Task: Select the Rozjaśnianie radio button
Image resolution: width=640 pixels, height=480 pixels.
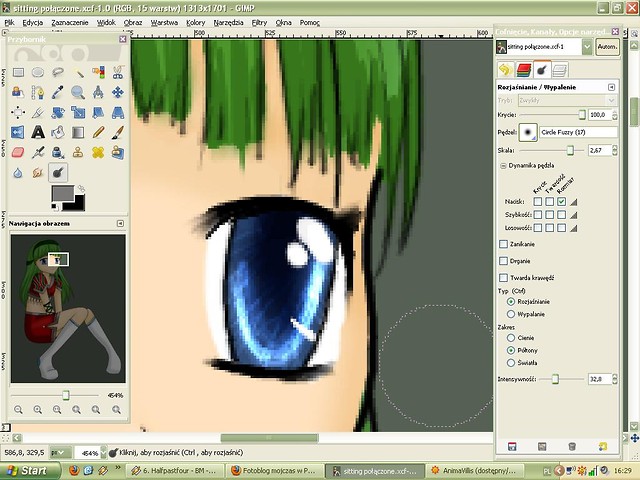Action: click(x=511, y=302)
